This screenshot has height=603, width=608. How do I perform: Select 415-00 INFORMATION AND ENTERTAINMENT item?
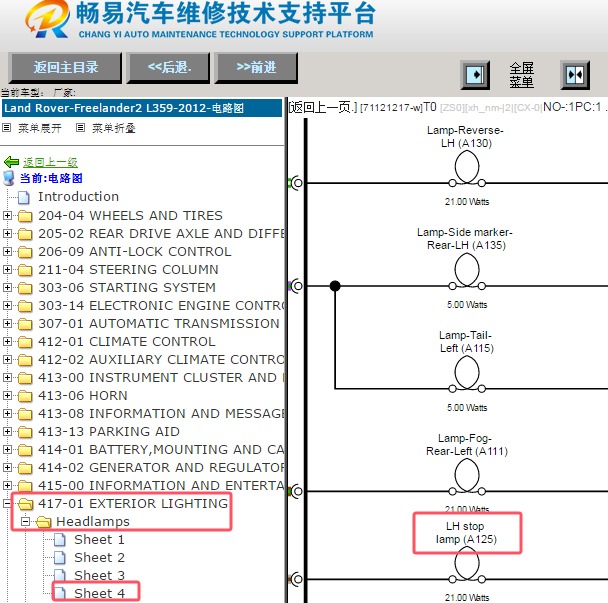[x=161, y=485]
